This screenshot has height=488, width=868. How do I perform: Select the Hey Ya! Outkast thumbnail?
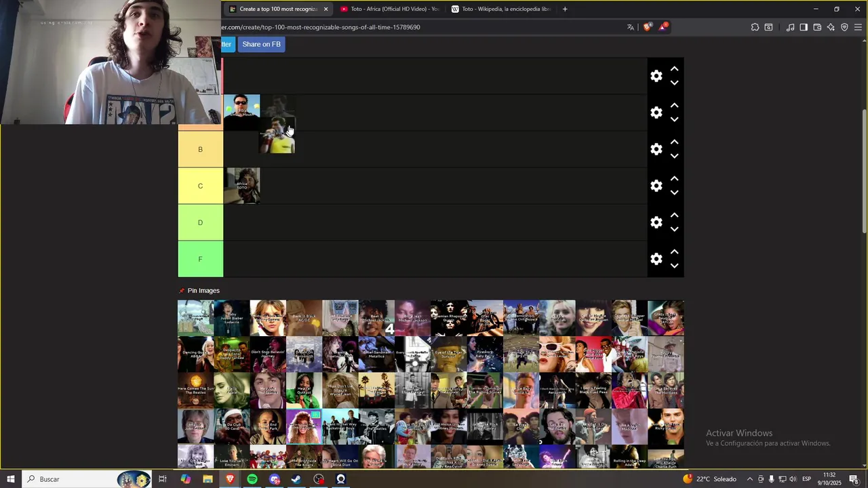coord(304,391)
